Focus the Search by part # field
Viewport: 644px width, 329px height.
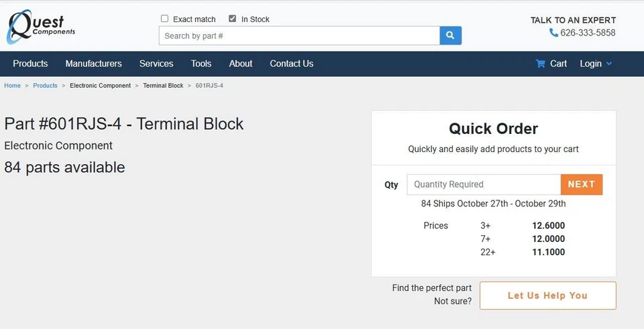[x=299, y=36]
